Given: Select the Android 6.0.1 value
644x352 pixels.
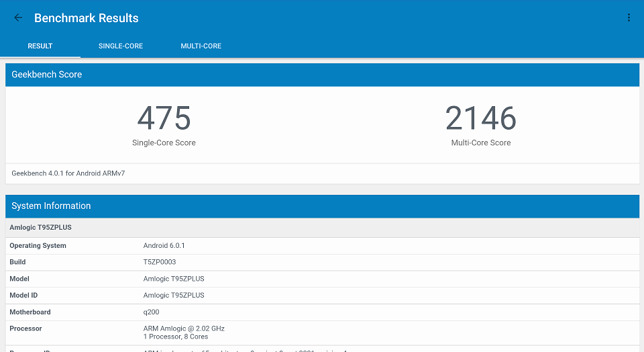Looking at the screenshot, I should click(x=164, y=245).
